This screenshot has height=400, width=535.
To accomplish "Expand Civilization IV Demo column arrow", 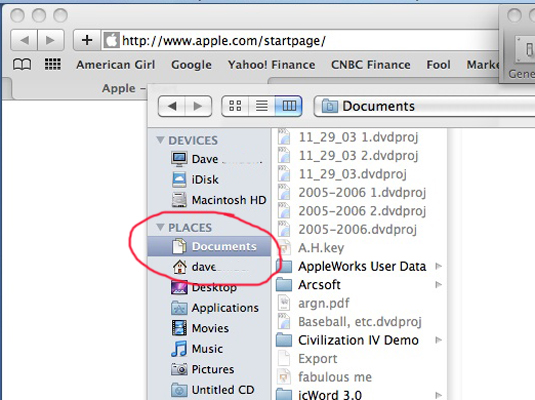I will pos(438,340).
